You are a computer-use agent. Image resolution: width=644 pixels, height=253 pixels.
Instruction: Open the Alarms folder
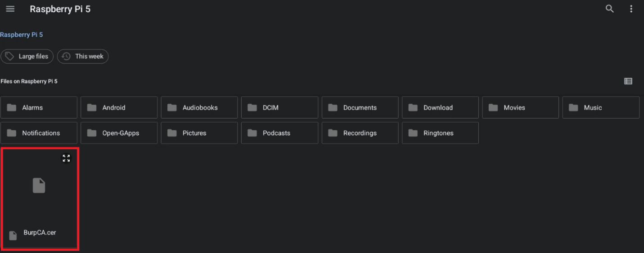(39, 108)
